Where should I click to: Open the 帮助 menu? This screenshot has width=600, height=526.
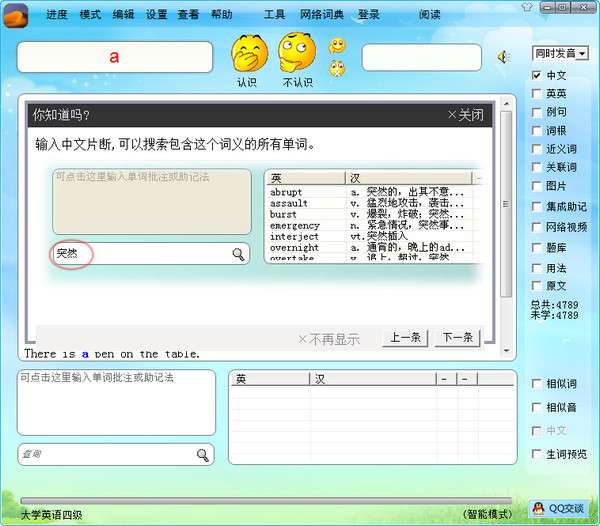222,15
